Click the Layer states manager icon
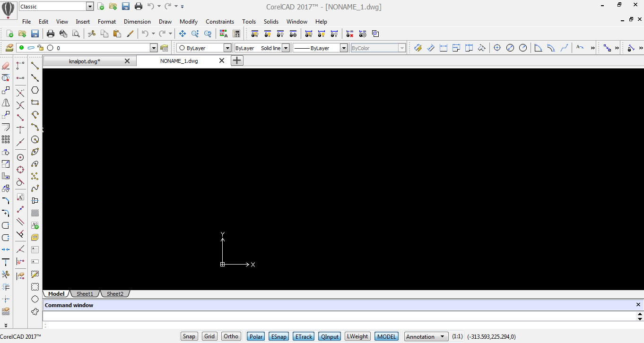Viewport: 644px width, 343px height. point(164,48)
